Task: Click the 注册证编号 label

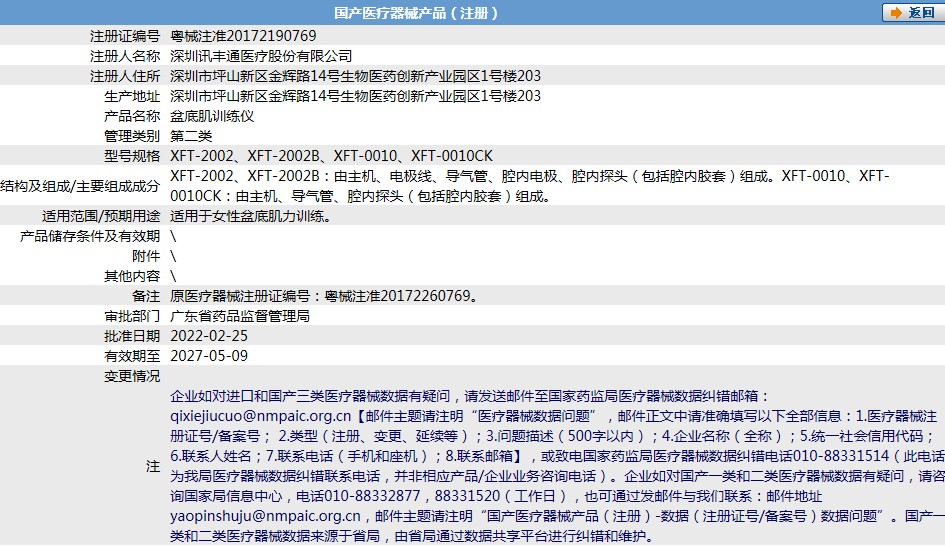Action: pyautogui.click(x=125, y=36)
